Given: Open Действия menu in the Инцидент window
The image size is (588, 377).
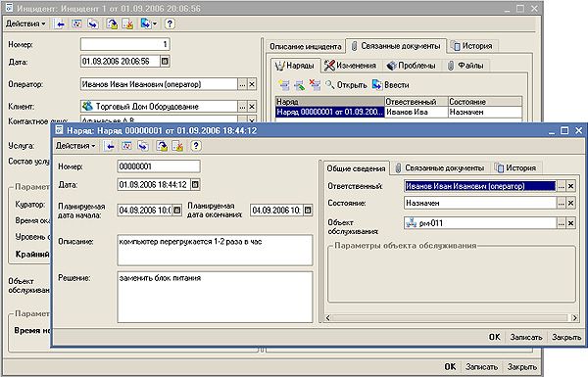Looking at the screenshot, I should [x=25, y=24].
